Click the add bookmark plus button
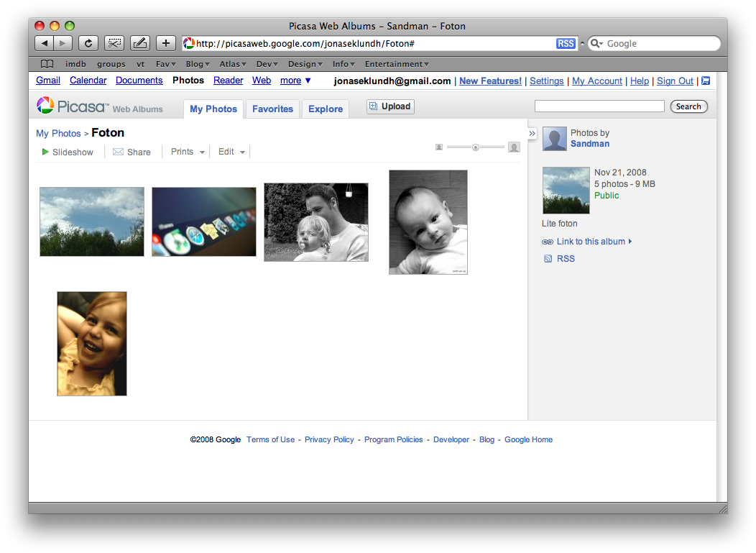The width and height of the screenshot is (756, 553). (x=166, y=43)
